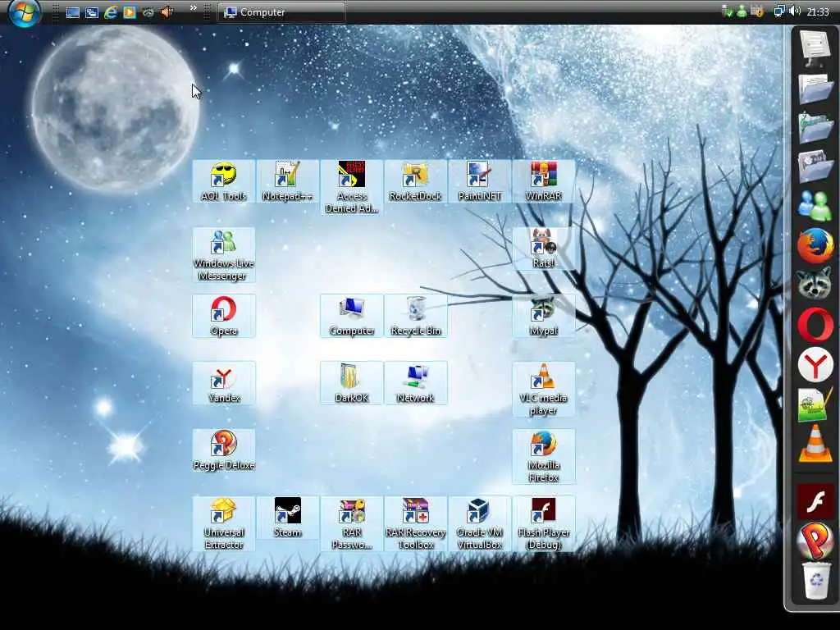Launch Internet Explorer from Quick Launch
840x630 pixels.
tap(111, 12)
